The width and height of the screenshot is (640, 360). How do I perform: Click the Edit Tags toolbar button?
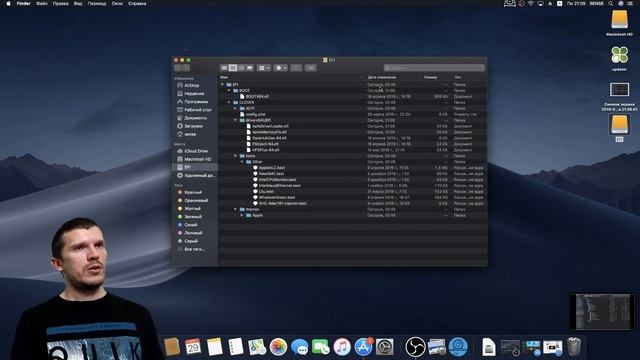click(311, 68)
